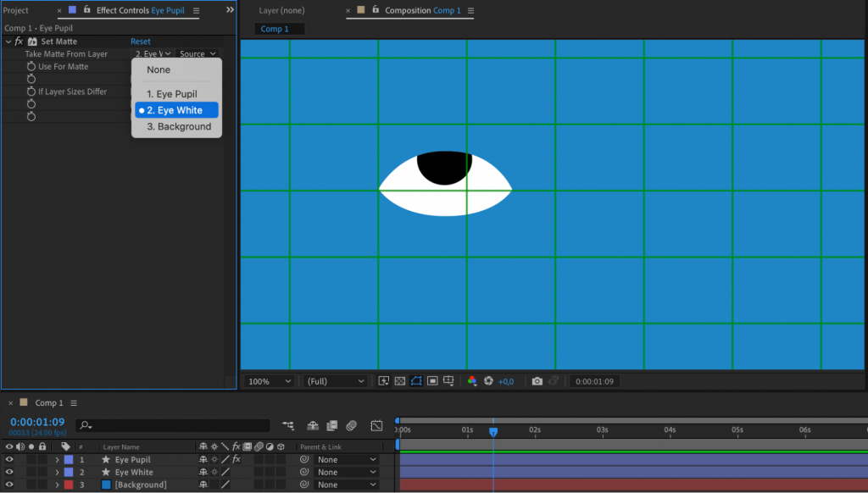The image size is (868, 493).
Task: Enable Hide Shy Layers in the timeline
Action: 313,426
